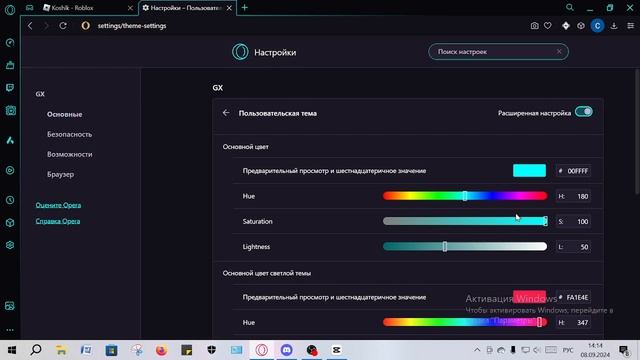Click the main color Hue slider

pyautogui.click(x=465, y=196)
